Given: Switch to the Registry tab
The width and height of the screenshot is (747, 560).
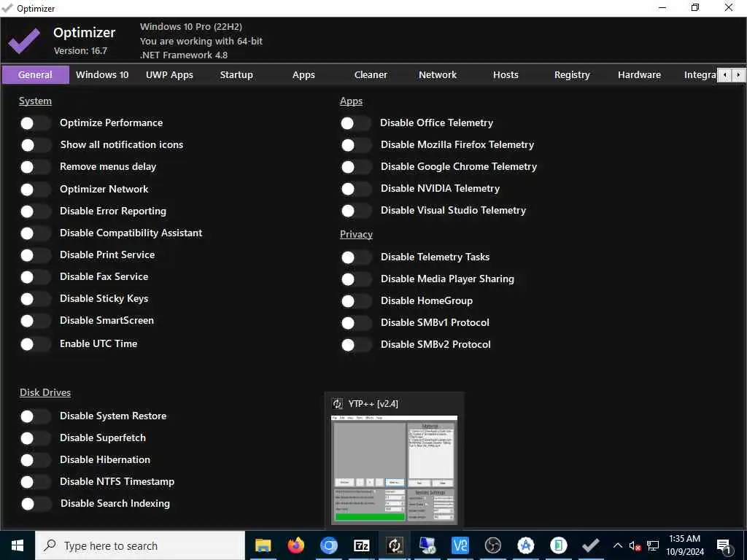Looking at the screenshot, I should coord(572,75).
